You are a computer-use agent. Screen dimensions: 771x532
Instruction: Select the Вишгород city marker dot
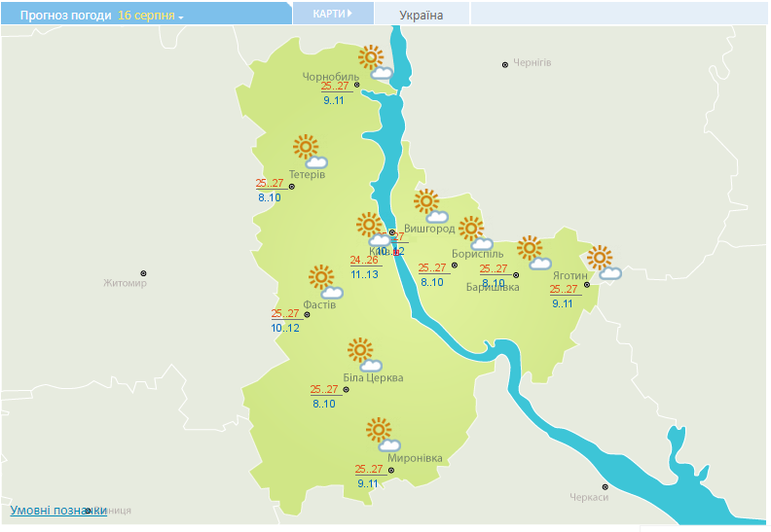(x=392, y=232)
